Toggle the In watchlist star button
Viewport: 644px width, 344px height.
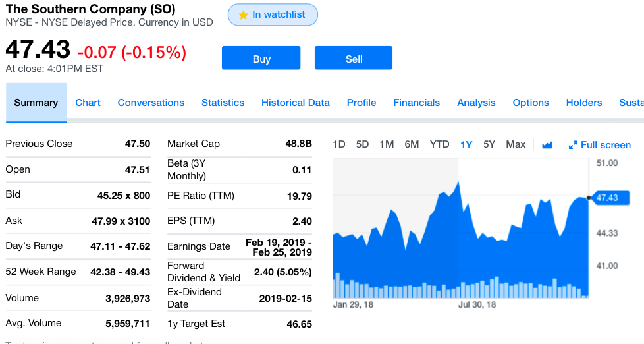click(273, 14)
